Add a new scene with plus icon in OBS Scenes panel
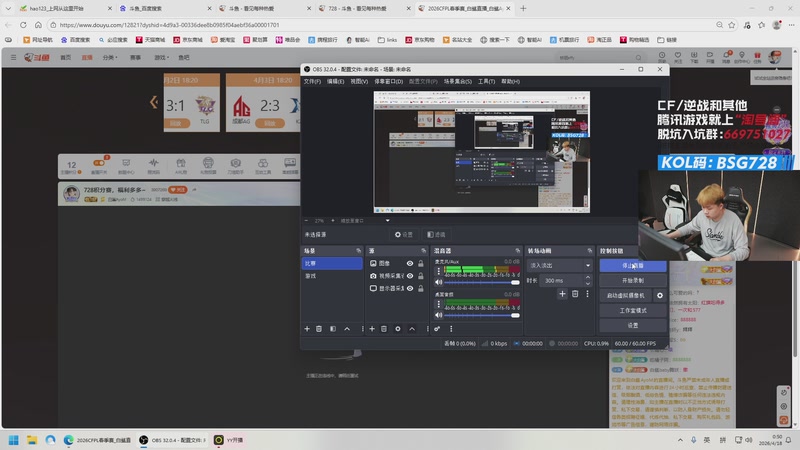800x450 pixels. click(307, 329)
